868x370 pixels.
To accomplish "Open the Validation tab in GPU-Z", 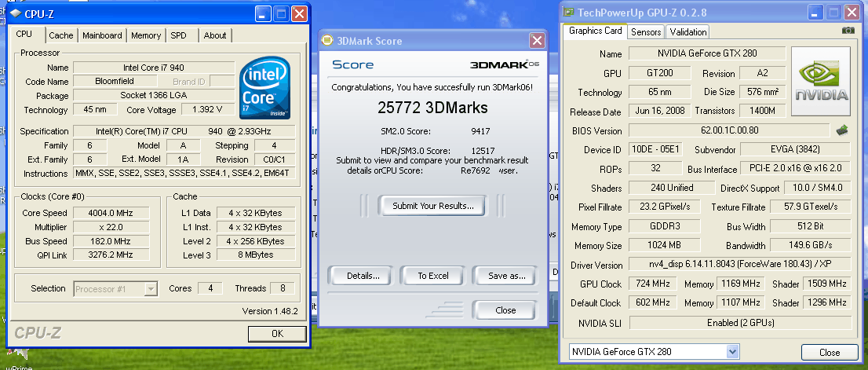I will (x=688, y=32).
